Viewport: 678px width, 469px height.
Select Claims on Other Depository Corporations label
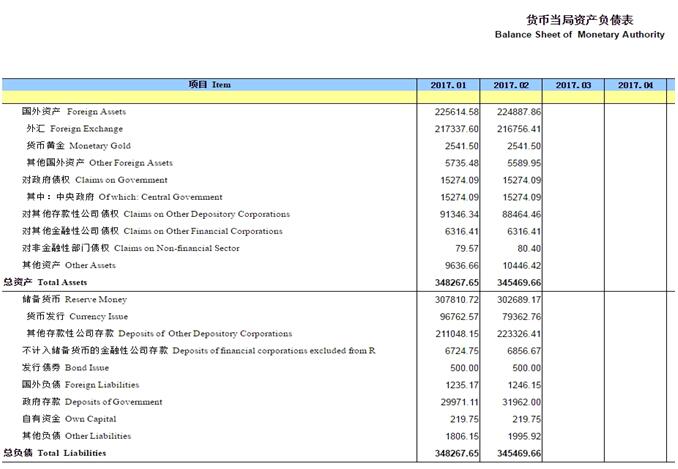[x=155, y=214]
